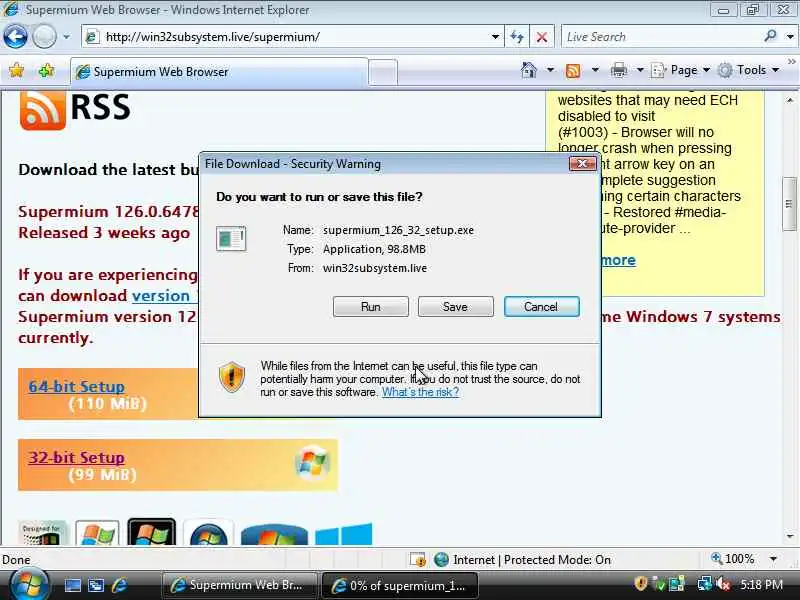Click Run in the download dialog
Screen dimensions: 800x600
371,307
